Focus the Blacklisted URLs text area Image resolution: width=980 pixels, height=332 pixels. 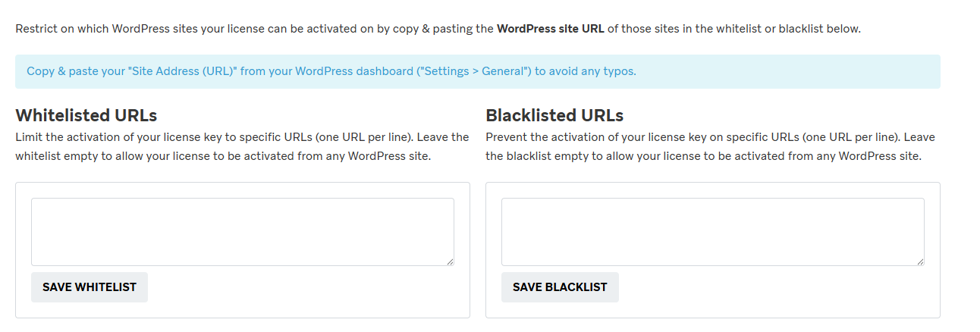coord(712,231)
